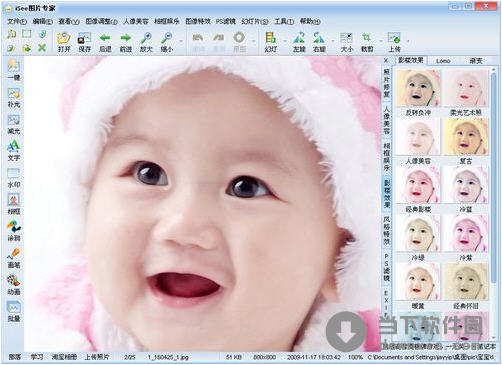Click the green X delete icon in toolbar

point(42,48)
